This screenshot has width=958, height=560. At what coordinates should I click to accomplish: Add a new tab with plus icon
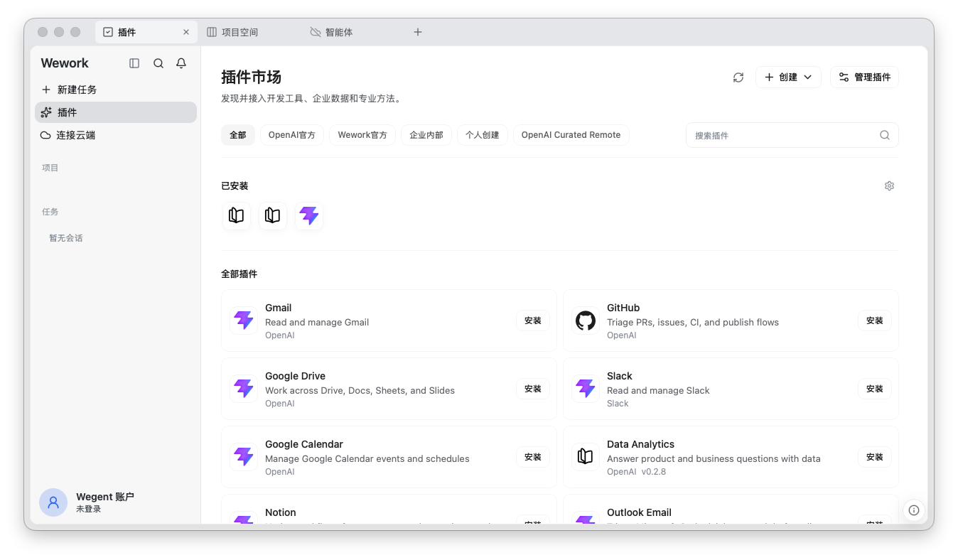click(x=418, y=32)
